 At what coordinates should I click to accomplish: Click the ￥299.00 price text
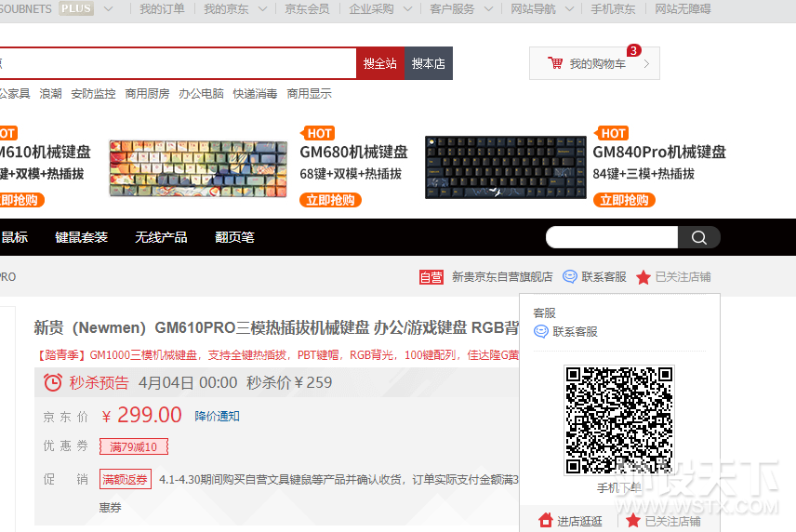click(x=141, y=415)
